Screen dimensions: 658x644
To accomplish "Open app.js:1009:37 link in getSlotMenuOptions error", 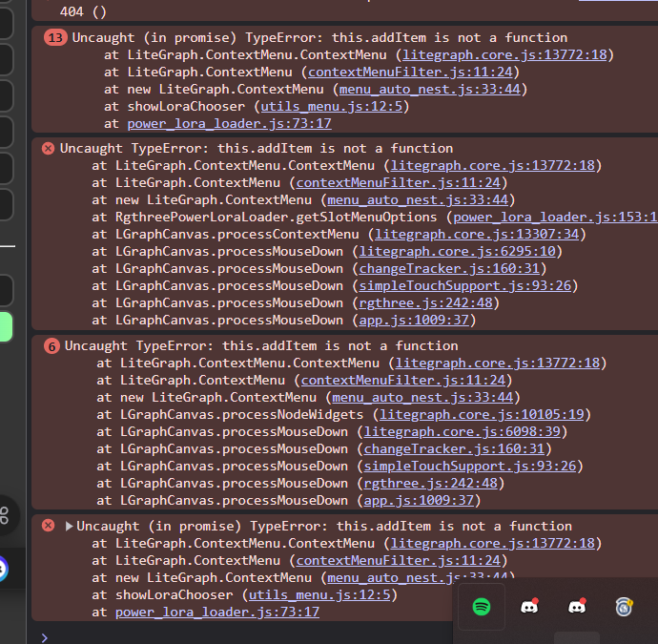I will 414,321.
